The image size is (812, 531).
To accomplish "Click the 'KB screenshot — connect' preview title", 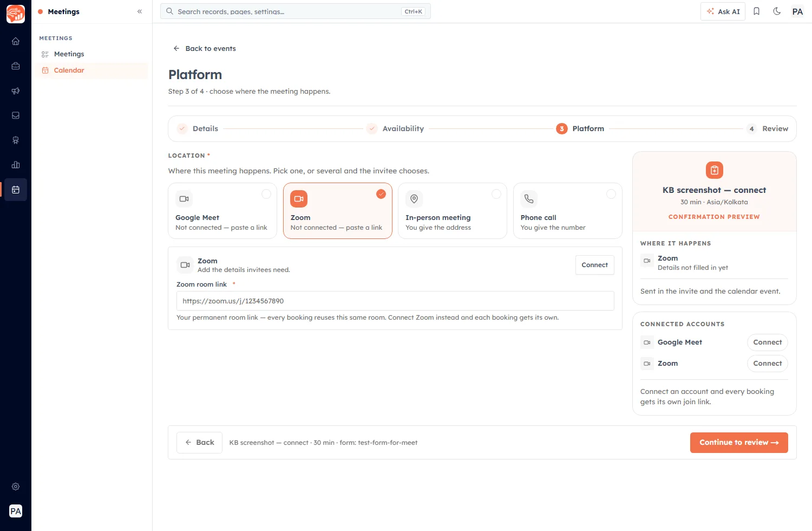I will (715, 190).
